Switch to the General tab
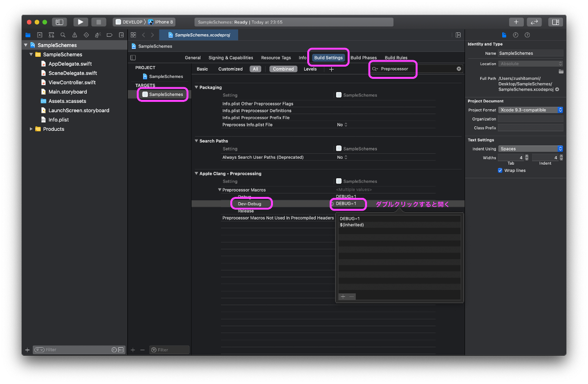 [193, 58]
